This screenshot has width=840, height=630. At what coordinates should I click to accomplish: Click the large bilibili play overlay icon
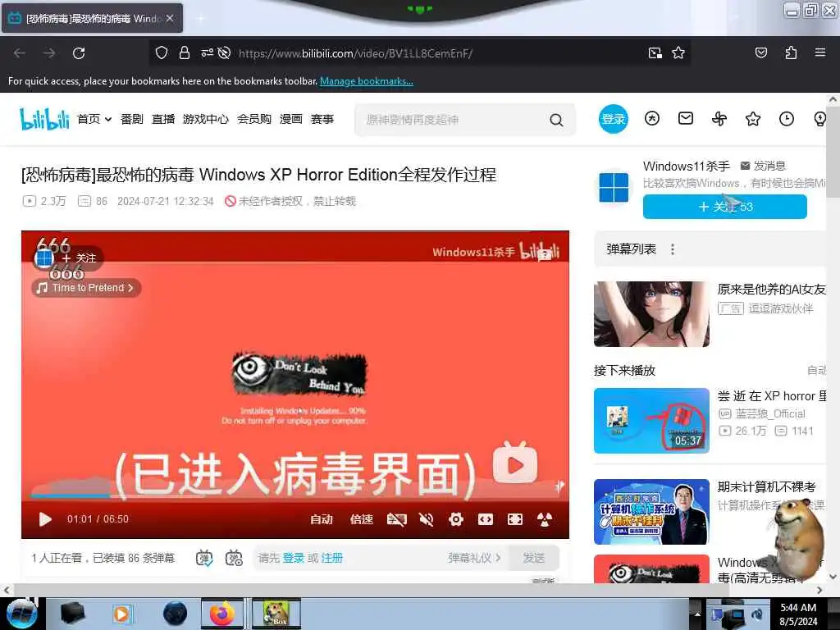[515, 463]
